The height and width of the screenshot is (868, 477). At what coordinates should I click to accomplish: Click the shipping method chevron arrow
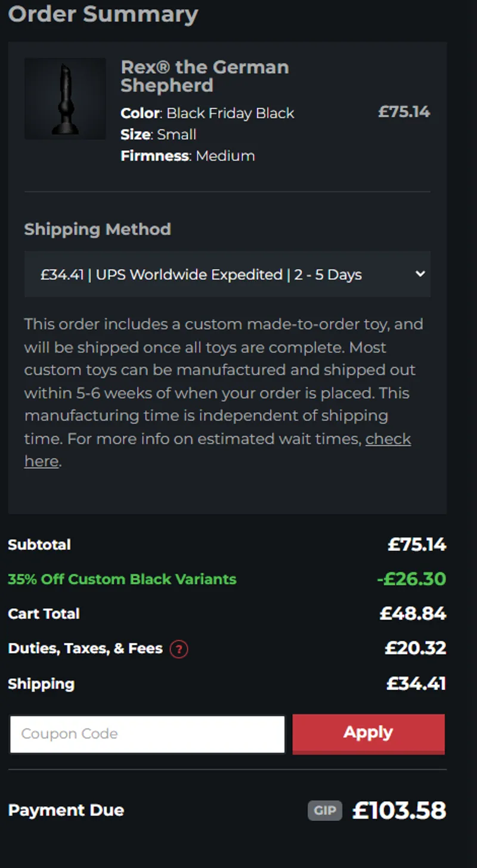420,274
